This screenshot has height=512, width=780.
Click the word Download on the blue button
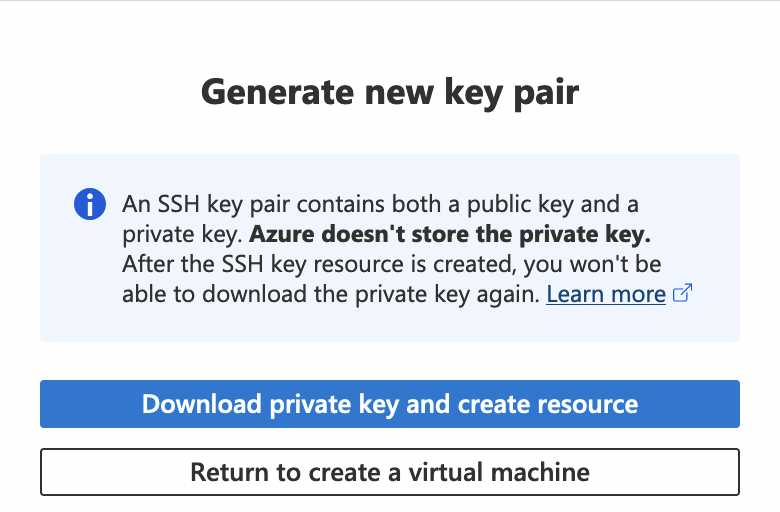(197, 404)
